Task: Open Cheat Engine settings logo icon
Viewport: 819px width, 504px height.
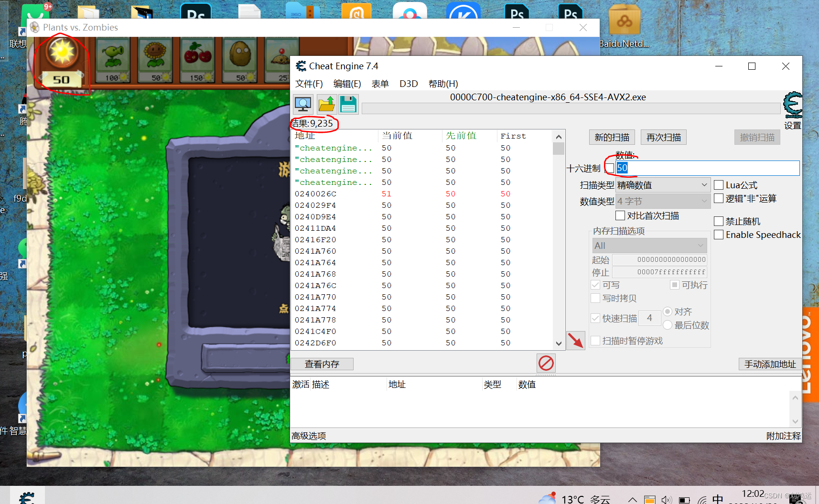Action: [x=793, y=105]
